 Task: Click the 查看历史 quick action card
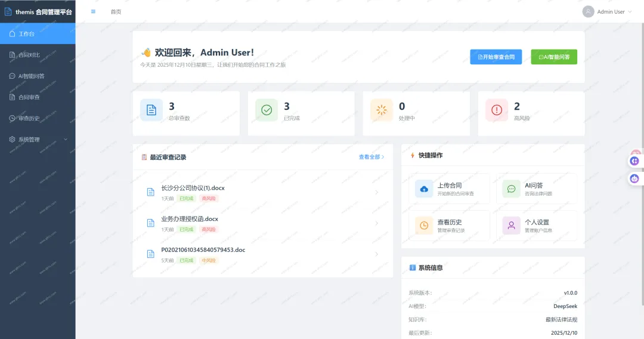click(449, 225)
